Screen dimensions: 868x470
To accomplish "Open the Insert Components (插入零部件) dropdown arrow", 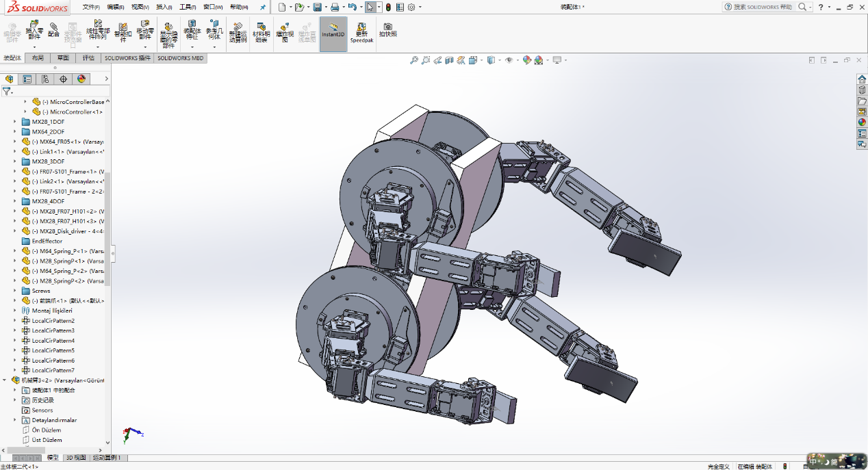I will 34,47.
